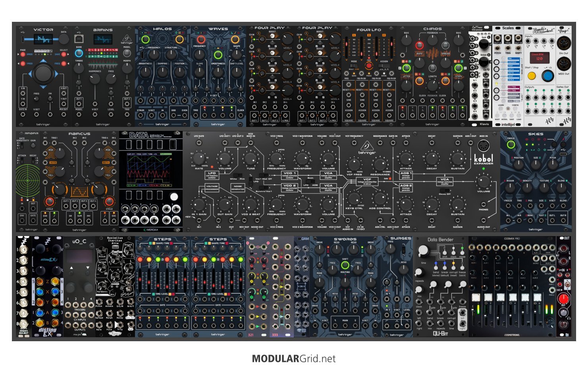Click the red ring button on Waves
588x367 pixels.
[201, 39]
